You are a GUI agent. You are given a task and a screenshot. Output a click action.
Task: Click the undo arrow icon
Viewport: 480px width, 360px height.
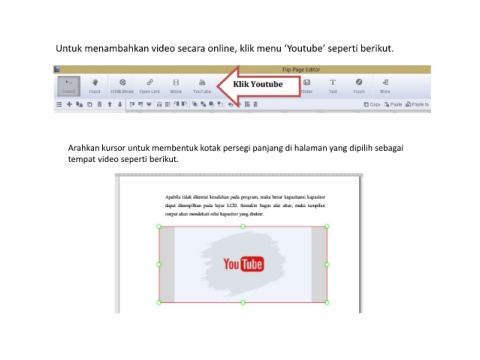point(230,104)
